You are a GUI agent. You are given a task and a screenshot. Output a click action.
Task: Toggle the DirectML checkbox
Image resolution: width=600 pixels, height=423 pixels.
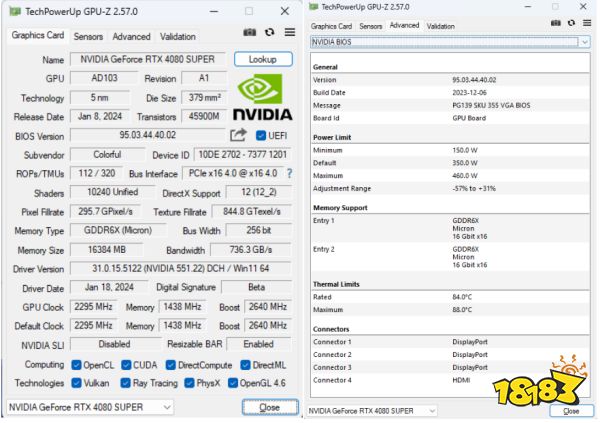[x=246, y=365]
